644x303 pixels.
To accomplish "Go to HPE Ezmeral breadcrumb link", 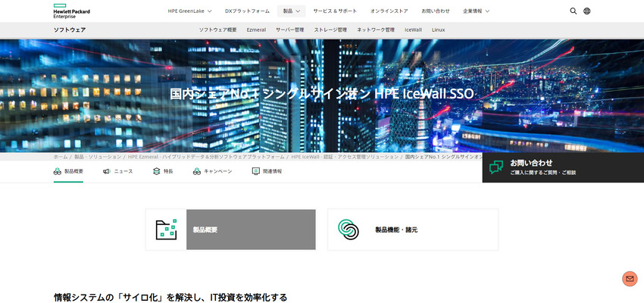I will 206,157.
